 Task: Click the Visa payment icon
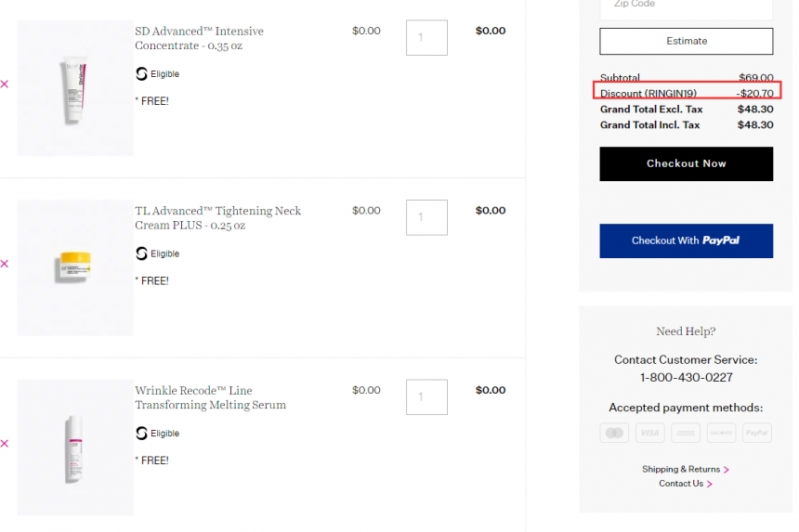pos(649,433)
